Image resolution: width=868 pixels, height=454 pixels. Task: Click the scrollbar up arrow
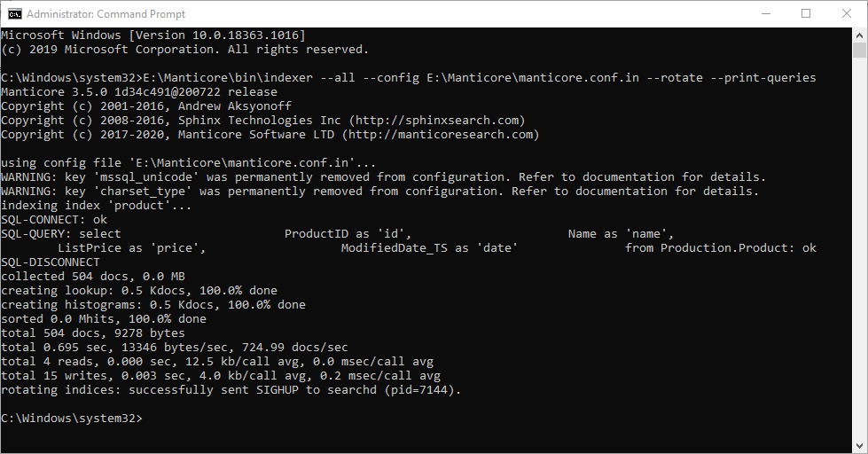[859, 35]
